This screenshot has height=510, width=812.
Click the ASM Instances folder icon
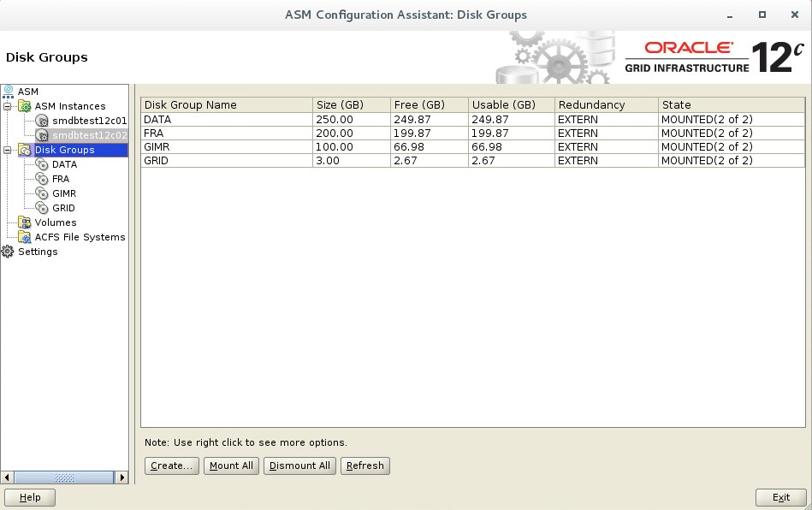24,106
